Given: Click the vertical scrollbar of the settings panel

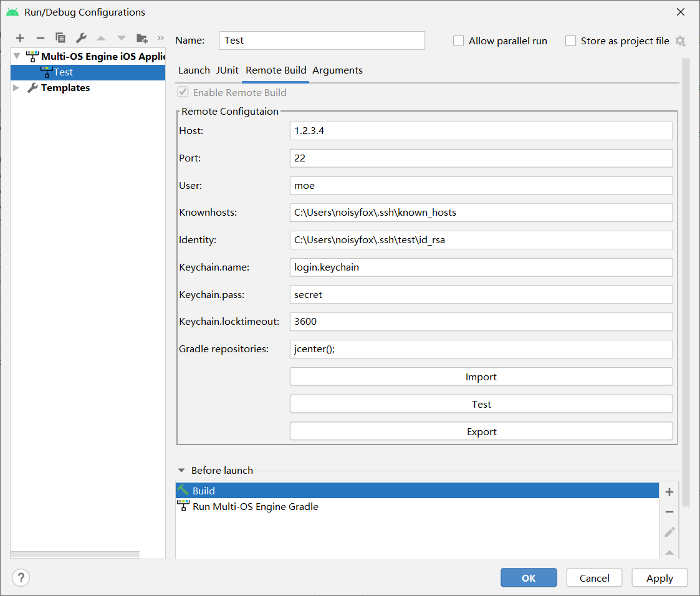Looking at the screenshot, I should pyautogui.click(x=686, y=283).
